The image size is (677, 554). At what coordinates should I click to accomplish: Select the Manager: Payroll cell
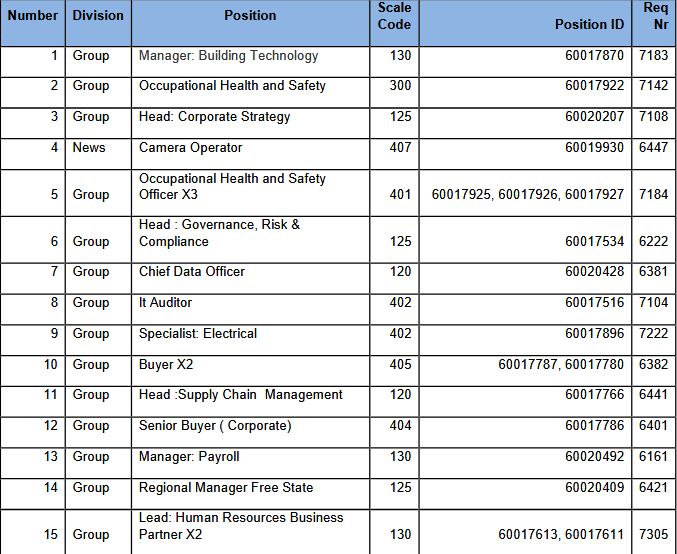click(250, 463)
